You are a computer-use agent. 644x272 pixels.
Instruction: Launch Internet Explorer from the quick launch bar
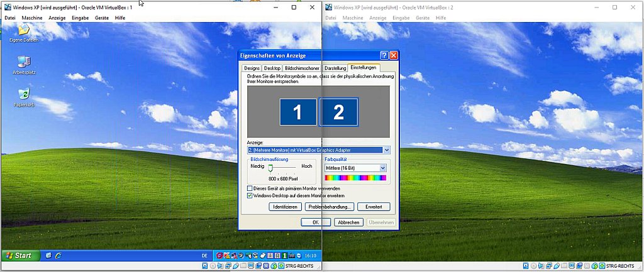point(58,256)
